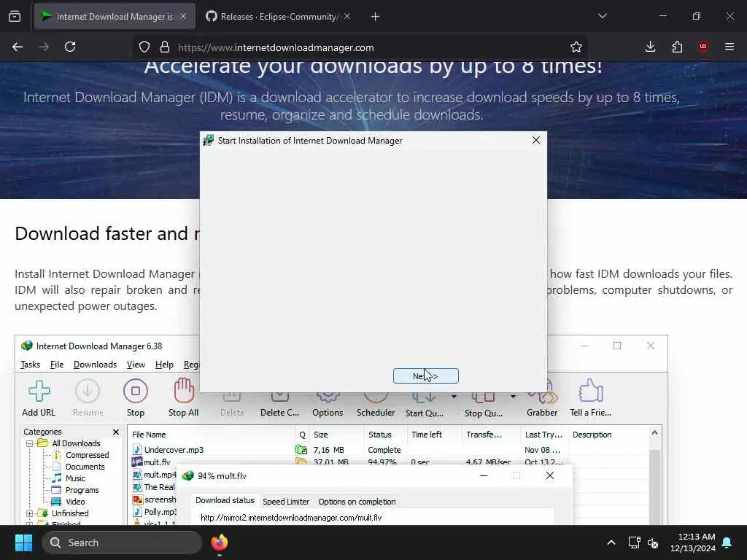This screenshot has height=560, width=747.
Task: Select the mult.flv file row
Action: click(388, 462)
